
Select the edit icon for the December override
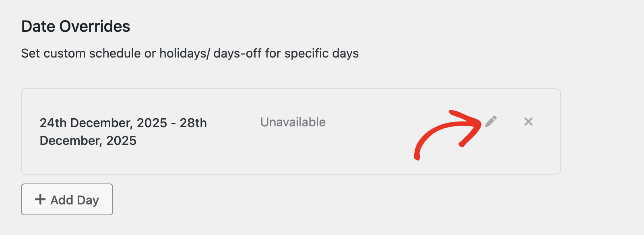[491, 121]
